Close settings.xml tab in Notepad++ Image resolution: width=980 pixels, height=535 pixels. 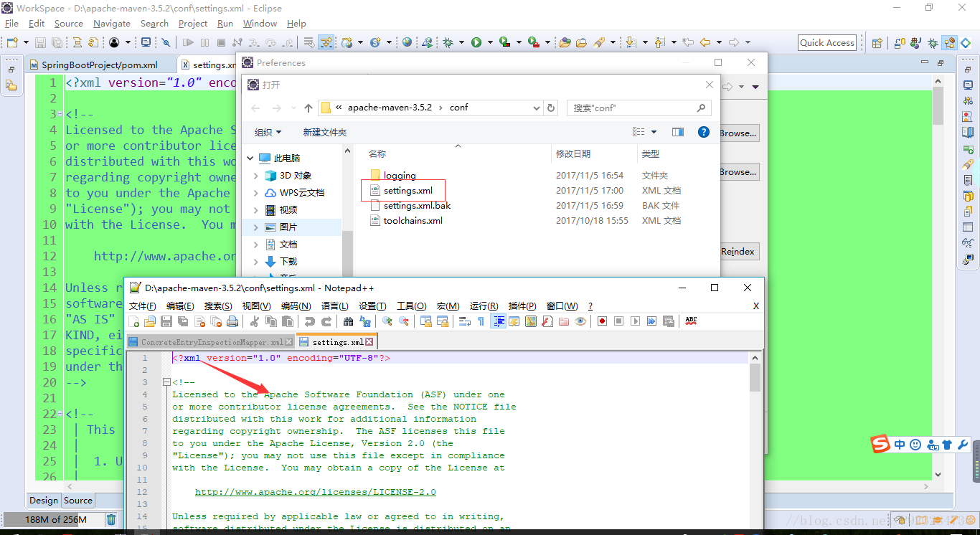coord(369,342)
